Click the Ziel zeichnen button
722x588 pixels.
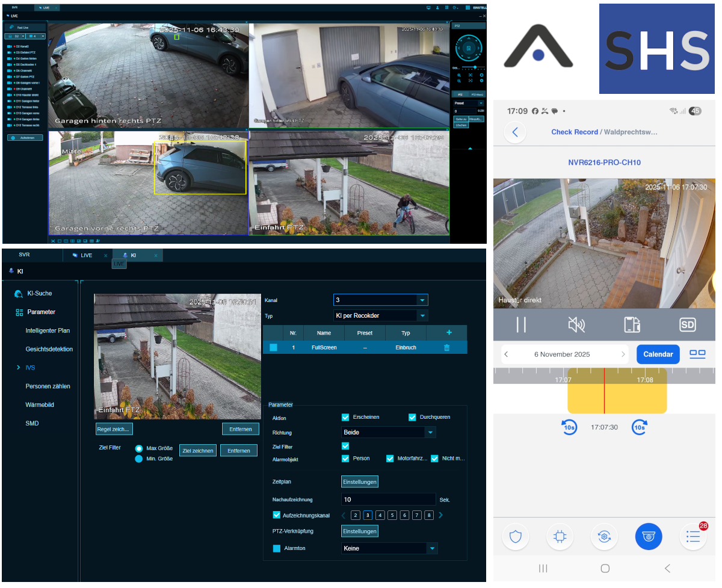pos(197,451)
